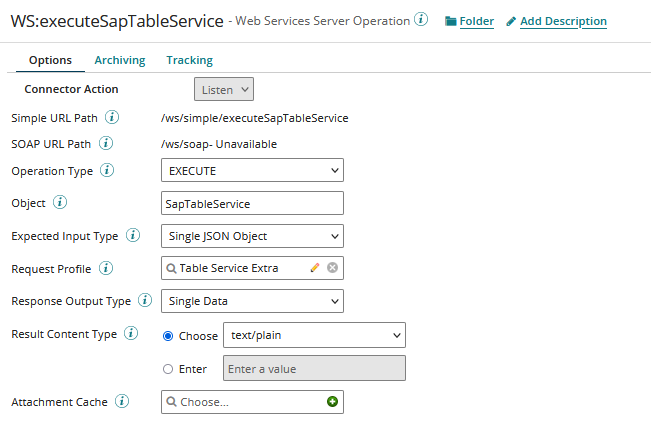Open the Operation Type EXECUTE dropdown

[x=252, y=171]
